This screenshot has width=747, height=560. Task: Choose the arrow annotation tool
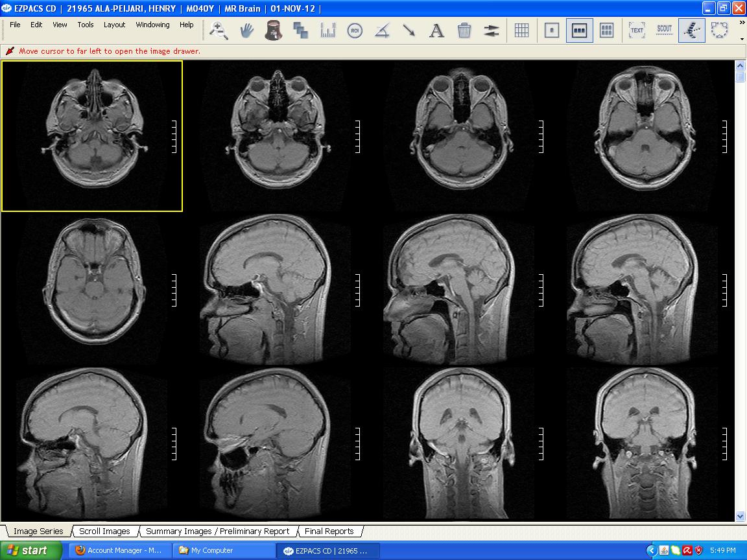409,30
